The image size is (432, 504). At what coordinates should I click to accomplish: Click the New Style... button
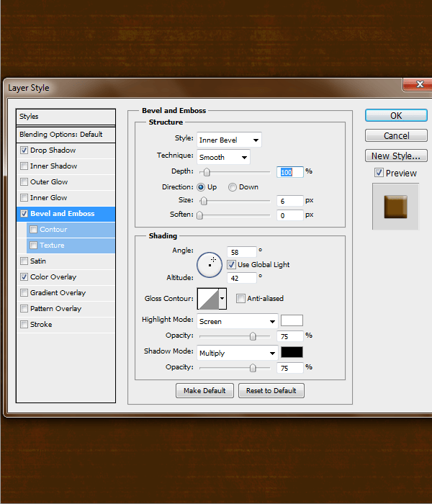coord(396,156)
